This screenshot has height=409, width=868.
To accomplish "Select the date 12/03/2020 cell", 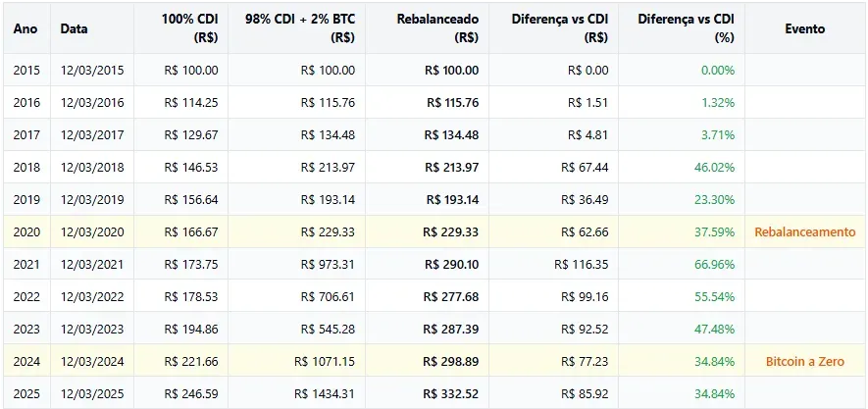I will [x=92, y=231].
